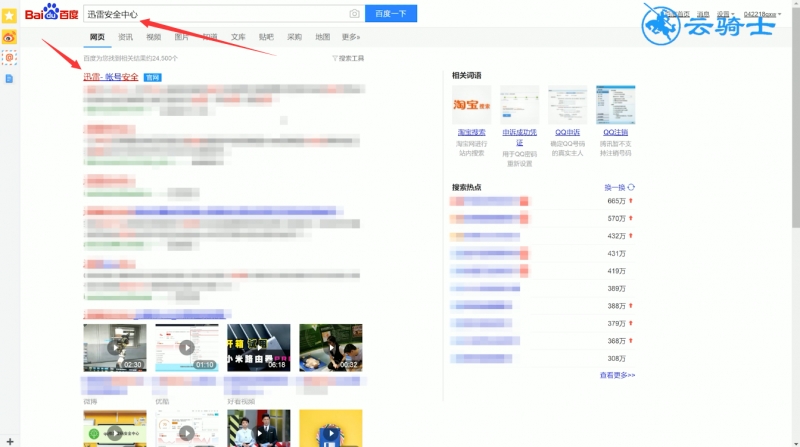Add a sidebar item with plus icon
Viewport: 800px width, 447px height.
(x=10, y=441)
